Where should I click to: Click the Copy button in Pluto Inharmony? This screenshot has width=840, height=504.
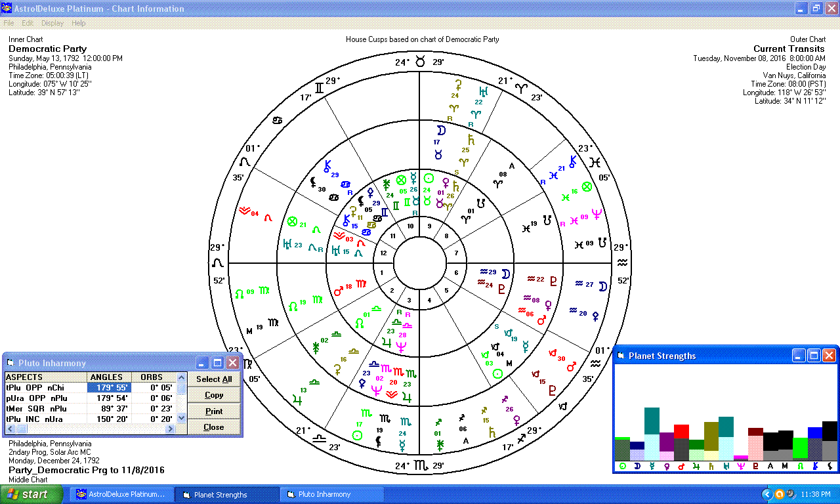tap(214, 395)
